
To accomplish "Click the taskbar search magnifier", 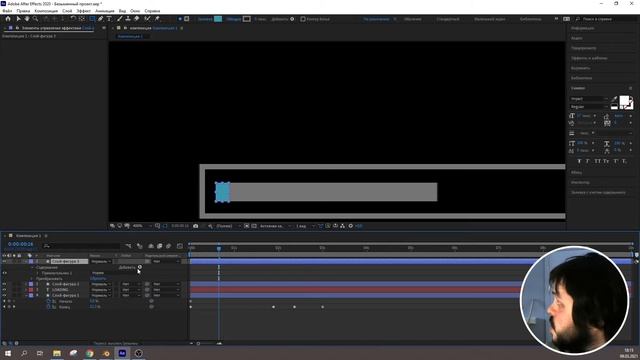I will [24, 353].
